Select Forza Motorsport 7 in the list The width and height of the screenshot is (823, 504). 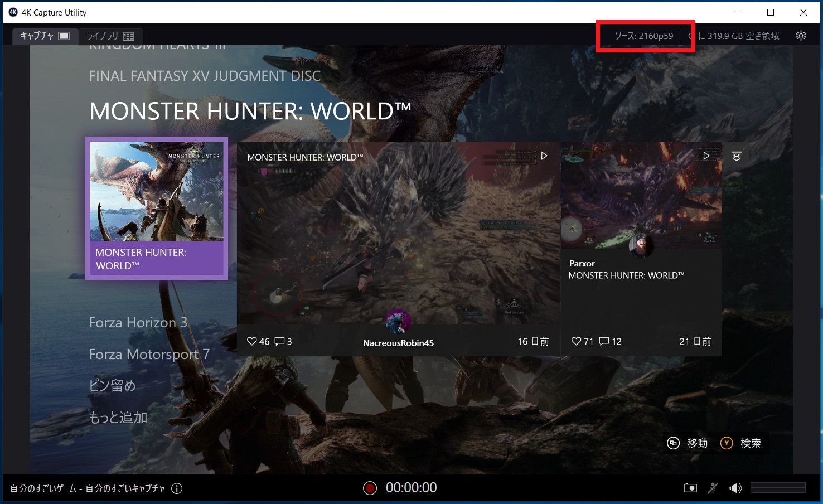click(149, 355)
